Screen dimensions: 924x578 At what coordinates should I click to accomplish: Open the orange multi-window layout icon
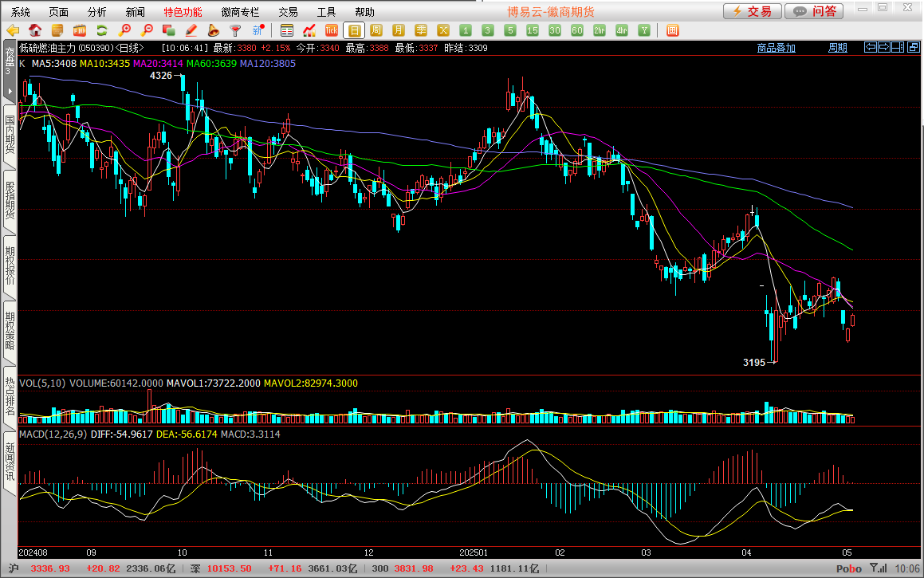pos(672,30)
